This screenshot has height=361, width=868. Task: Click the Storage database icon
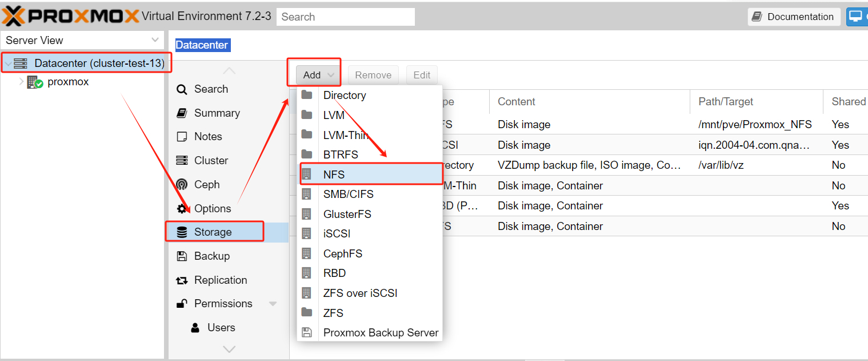click(x=182, y=232)
